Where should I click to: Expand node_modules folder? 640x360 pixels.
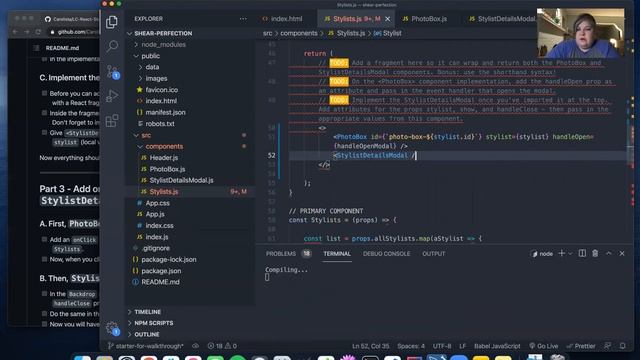(x=163, y=44)
